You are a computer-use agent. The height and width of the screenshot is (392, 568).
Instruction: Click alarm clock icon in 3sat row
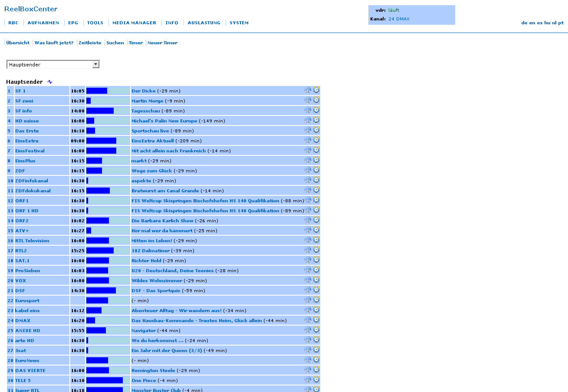(316, 350)
